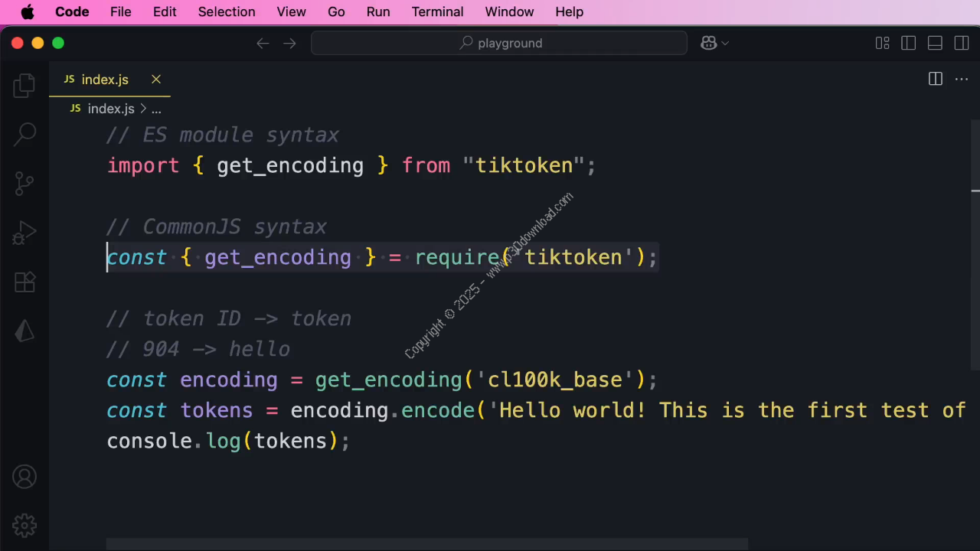The image size is (980, 551).
Task: Click the "// token ID -> token" comment
Action: coord(229,319)
